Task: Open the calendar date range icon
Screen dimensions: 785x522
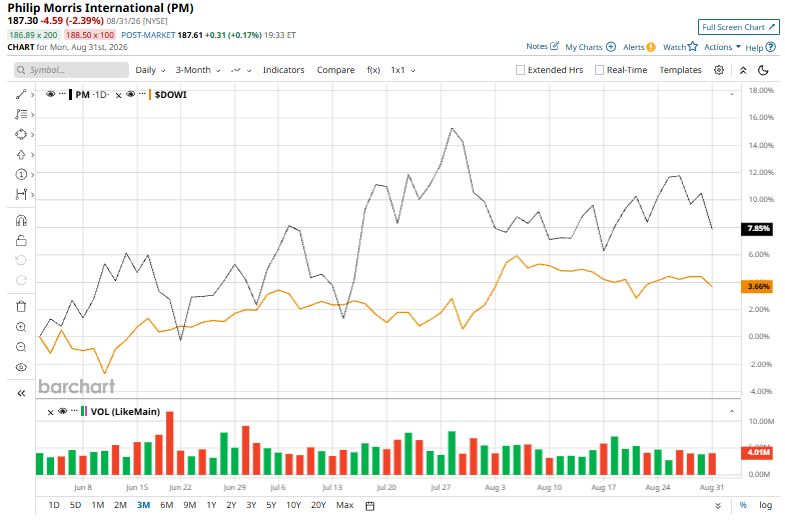Action: [x=370, y=505]
